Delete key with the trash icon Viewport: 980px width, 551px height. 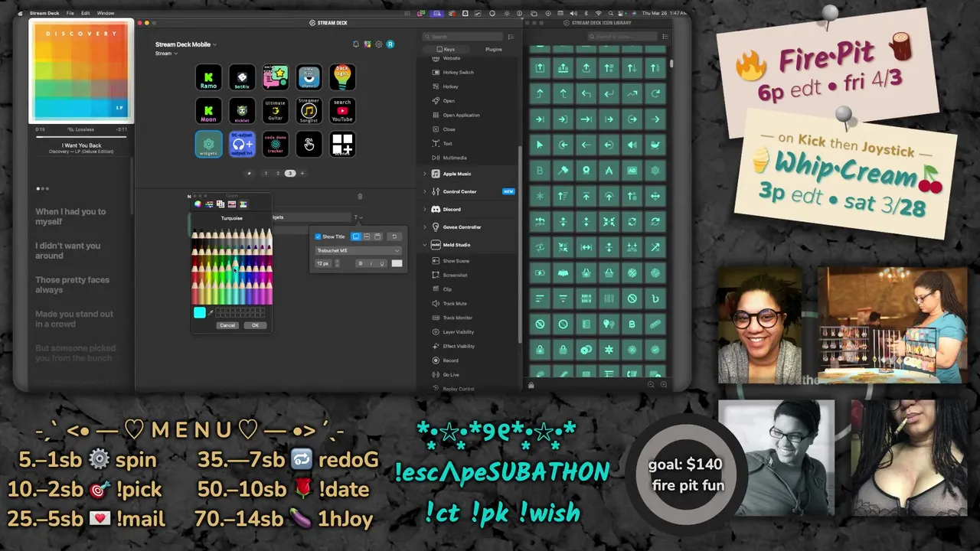pos(360,197)
